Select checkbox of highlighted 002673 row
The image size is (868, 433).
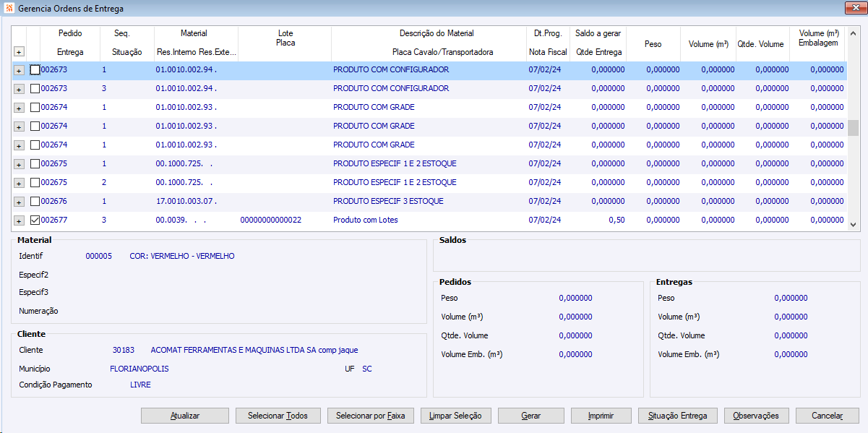click(x=35, y=69)
